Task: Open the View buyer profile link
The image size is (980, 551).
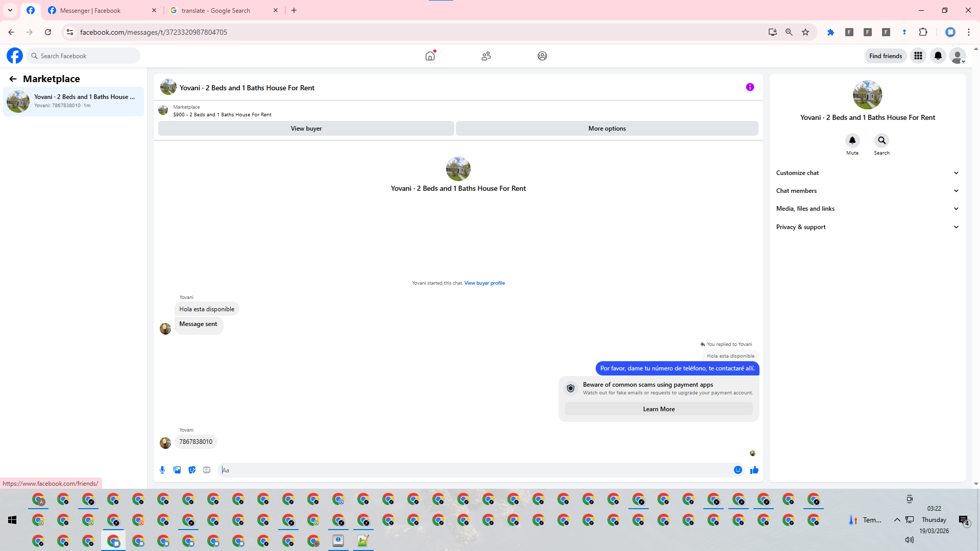Action: point(484,283)
